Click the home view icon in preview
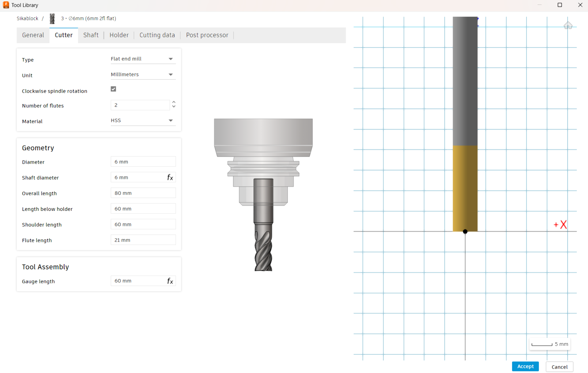Viewport: 588px width, 373px height. 568,25
